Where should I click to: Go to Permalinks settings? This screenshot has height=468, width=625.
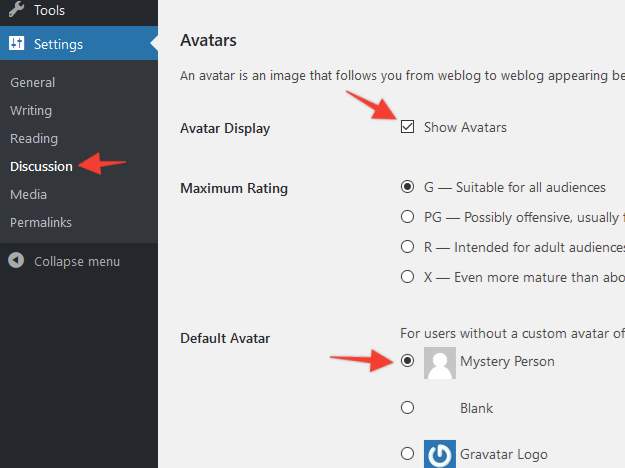tap(41, 222)
